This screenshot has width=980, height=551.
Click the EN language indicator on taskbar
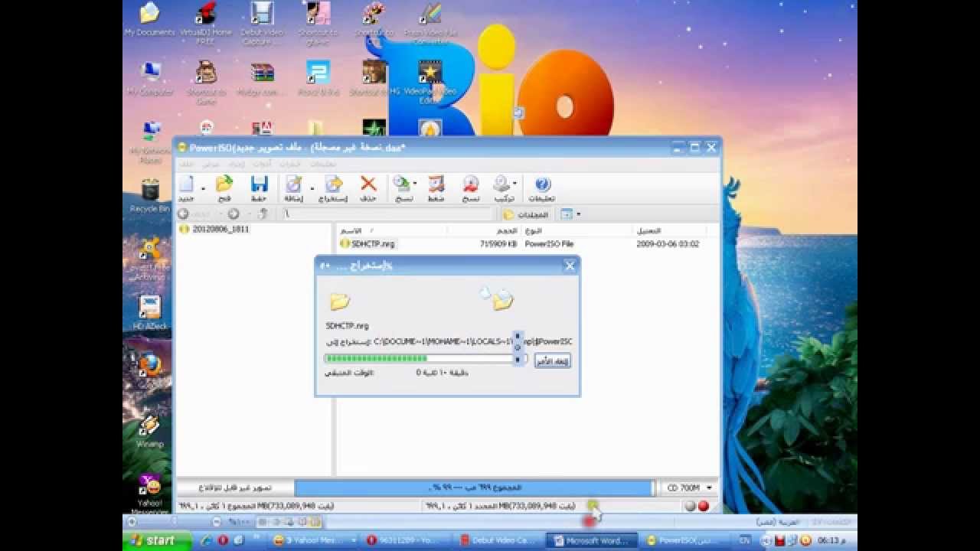tap(745, 540)
